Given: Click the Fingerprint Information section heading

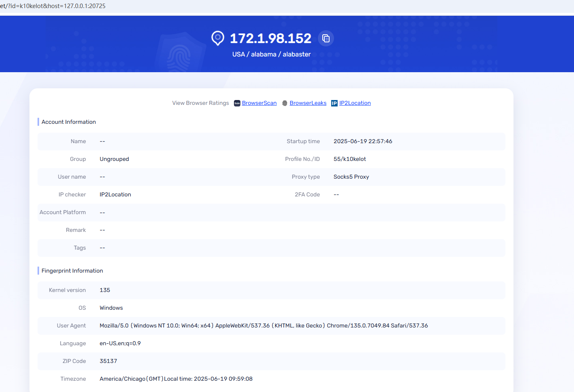Looking at the screenshot, I should (x=72, y=271).
